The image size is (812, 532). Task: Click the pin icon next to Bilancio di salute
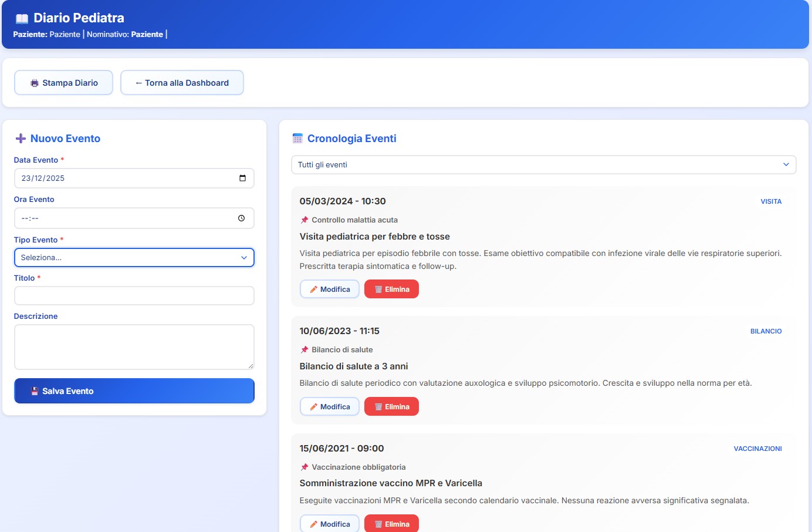pos(304,350)
